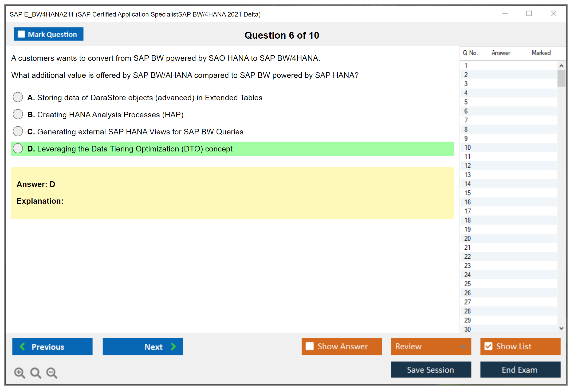Click the green right arrow on Next
574x392 pixels.
coord(173,346)
